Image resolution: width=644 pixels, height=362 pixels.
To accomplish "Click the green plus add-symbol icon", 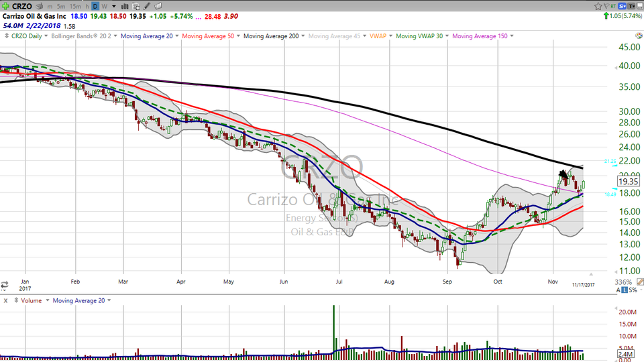I will (x=5, y=6).
